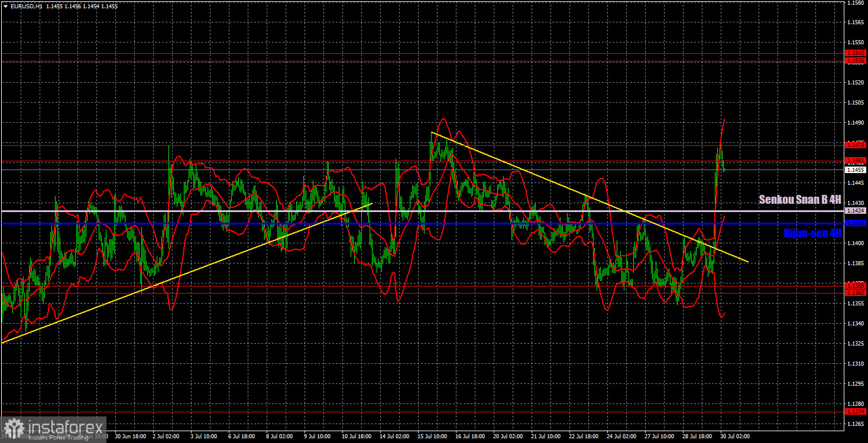Click the red level tag 1.1274
Screen dimensions: 868x443
(x=856, y=412)
